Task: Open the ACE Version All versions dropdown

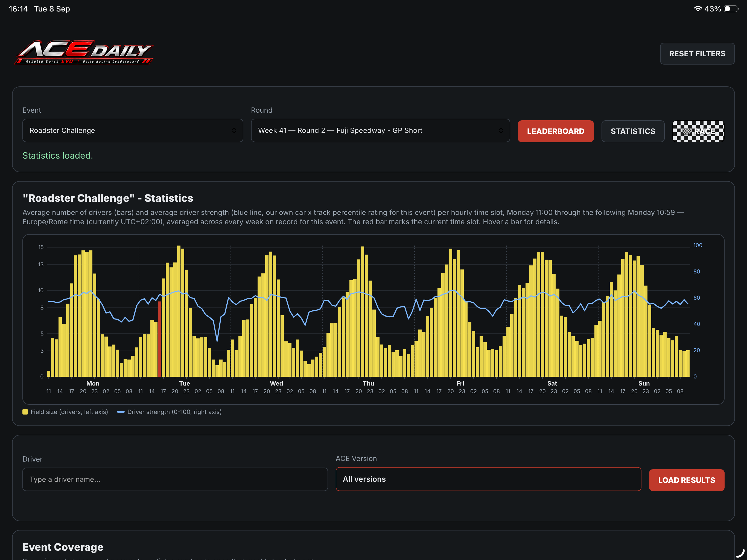Action: point(488,479)
